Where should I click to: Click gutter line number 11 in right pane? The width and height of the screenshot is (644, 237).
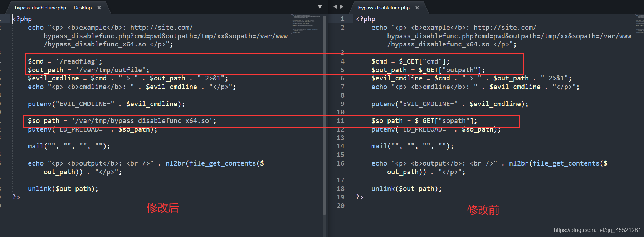[340, 121]
